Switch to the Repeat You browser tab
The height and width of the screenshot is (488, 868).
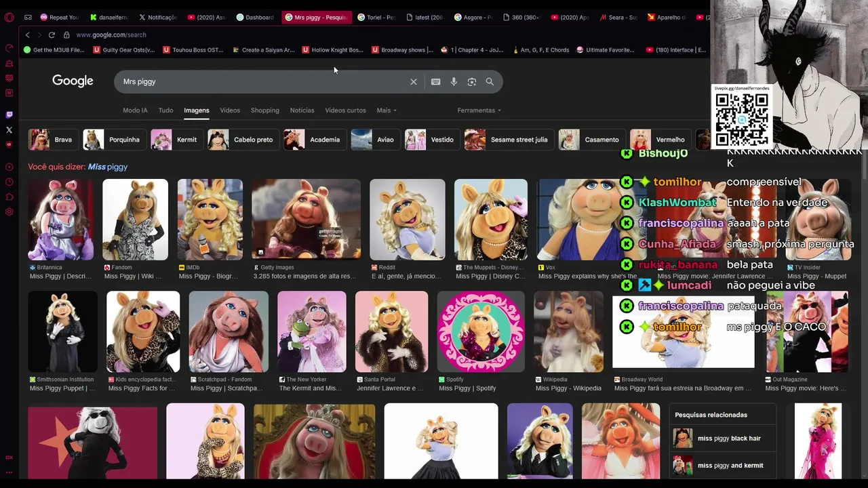60,18
